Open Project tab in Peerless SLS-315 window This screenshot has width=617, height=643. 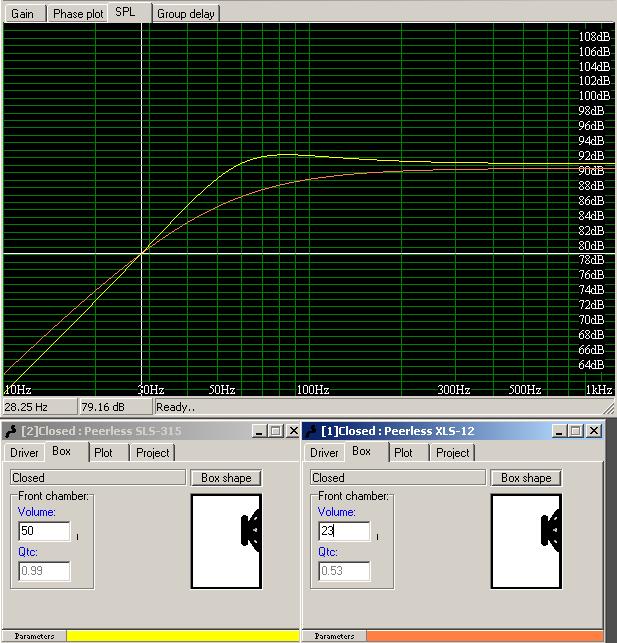point(153,453)
